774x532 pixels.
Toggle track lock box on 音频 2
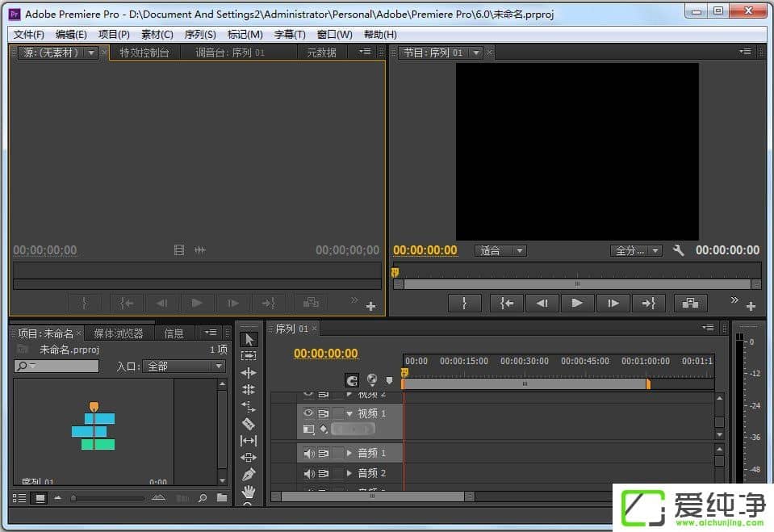[338, 473]
